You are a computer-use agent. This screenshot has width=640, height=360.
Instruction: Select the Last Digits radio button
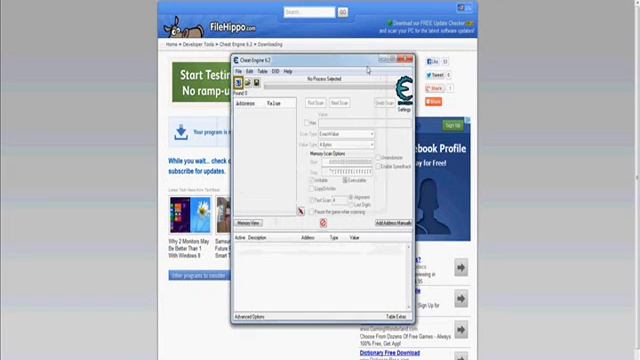coord(351,204)
